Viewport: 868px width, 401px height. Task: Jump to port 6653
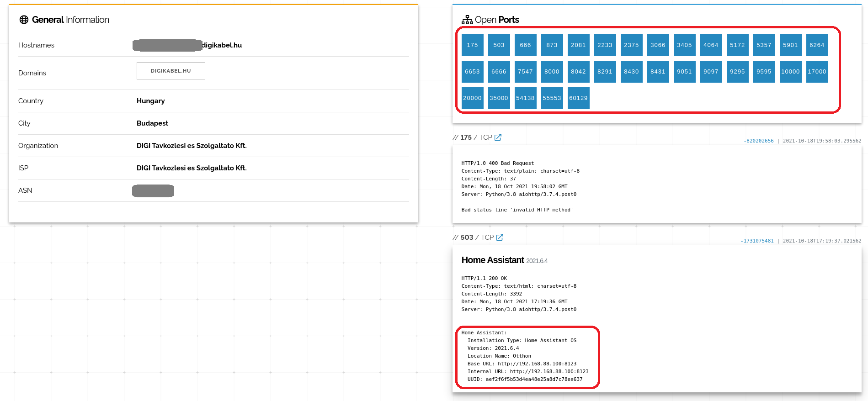click(473, 72)
